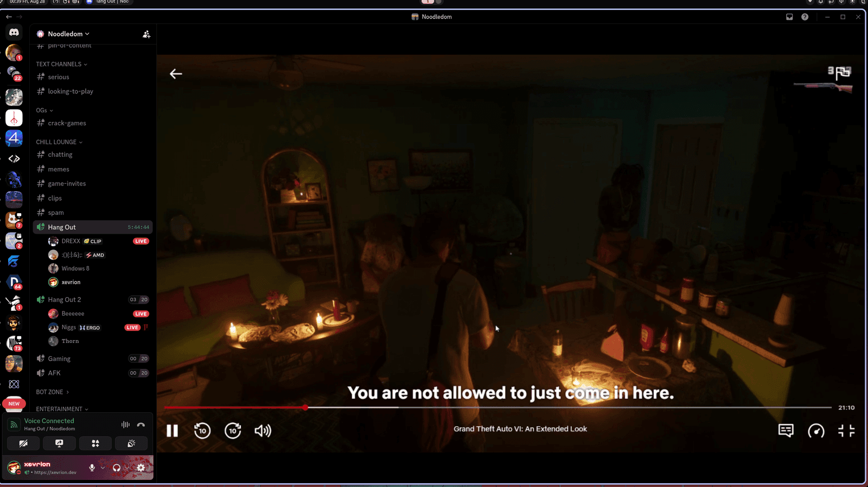Screen dimensions: 868x487
Task: Open the server with 4 icon
Action: click(14, 138)
